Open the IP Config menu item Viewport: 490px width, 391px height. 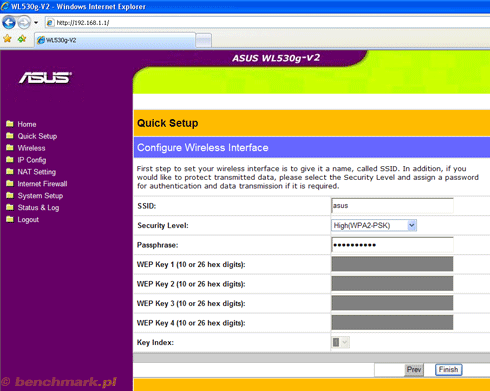coord(32,160)
